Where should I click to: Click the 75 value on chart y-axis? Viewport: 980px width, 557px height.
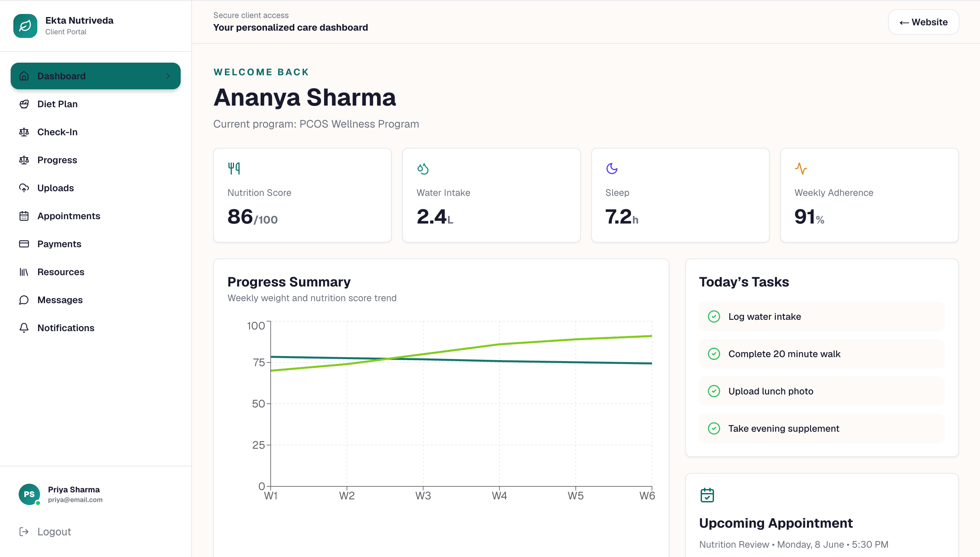click(259, 362)
